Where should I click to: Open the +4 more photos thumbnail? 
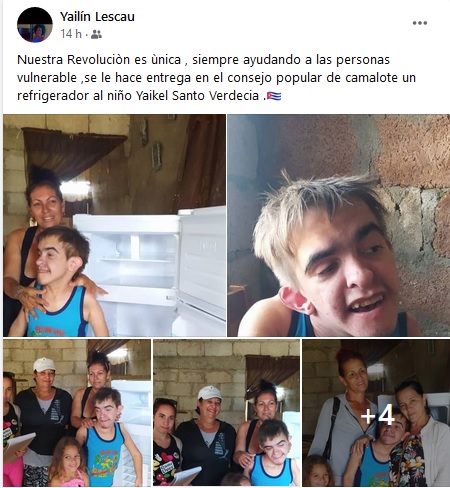tap(376, 413)
